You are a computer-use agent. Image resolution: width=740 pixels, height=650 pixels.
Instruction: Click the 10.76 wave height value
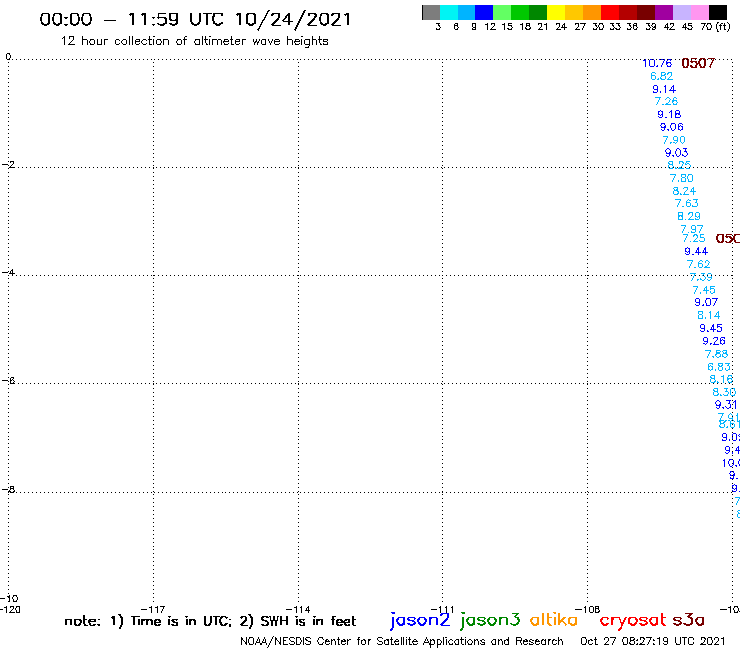657,63
